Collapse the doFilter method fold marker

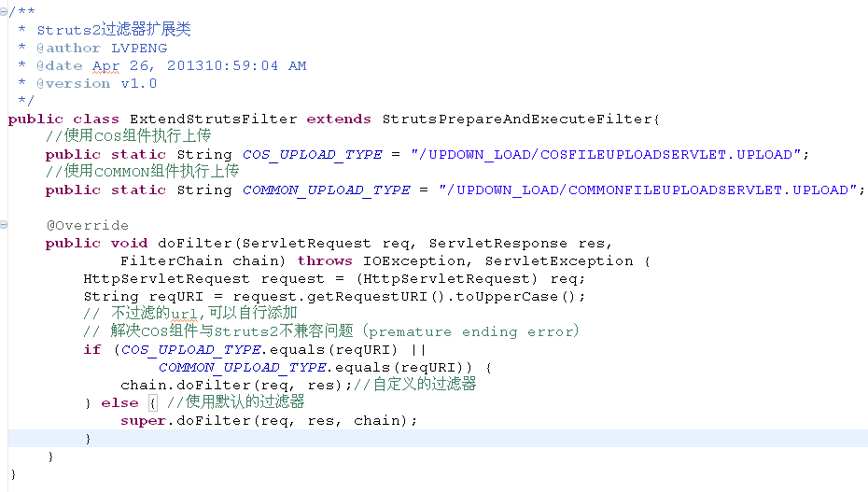coord(4,225)
